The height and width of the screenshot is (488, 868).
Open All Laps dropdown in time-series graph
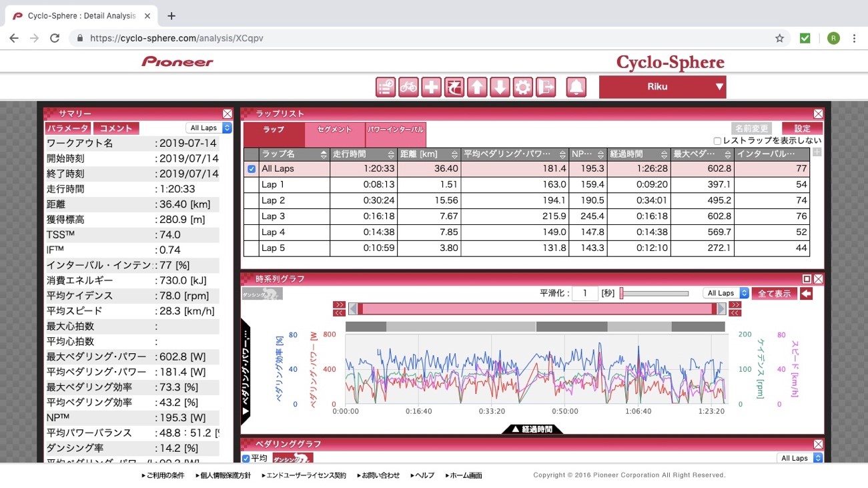coord(725,294)
